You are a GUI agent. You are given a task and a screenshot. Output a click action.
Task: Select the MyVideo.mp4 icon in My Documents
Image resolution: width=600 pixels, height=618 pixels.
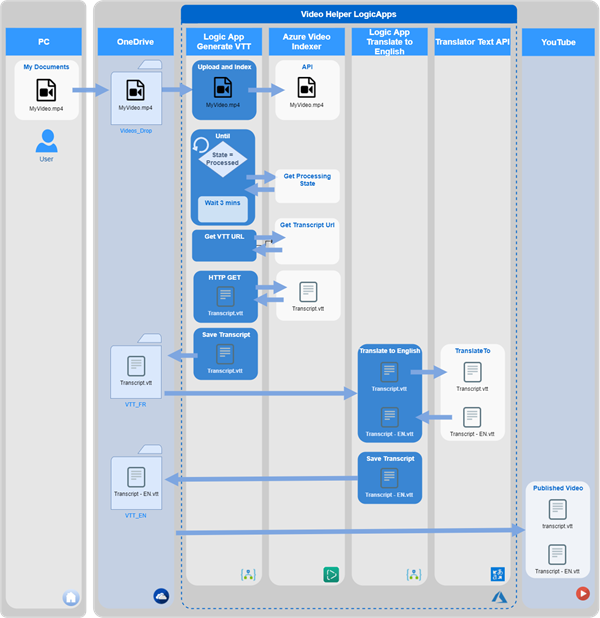(x=46, y=90)
